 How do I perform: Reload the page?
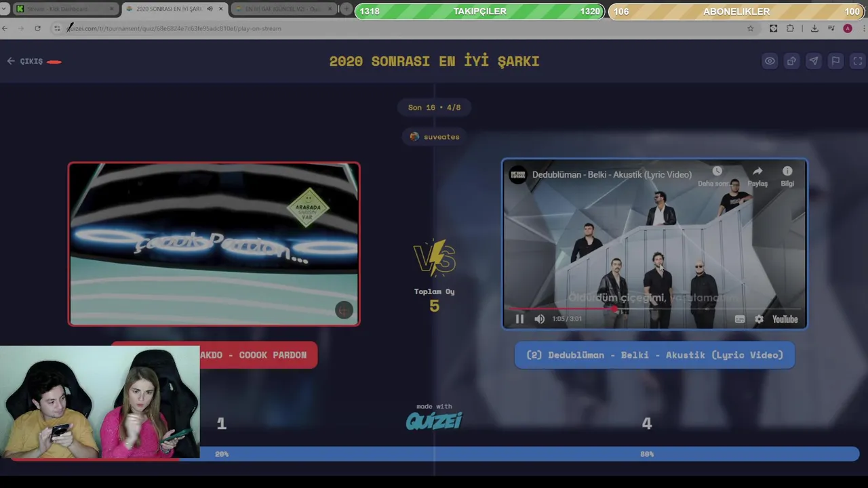[37, 28]
